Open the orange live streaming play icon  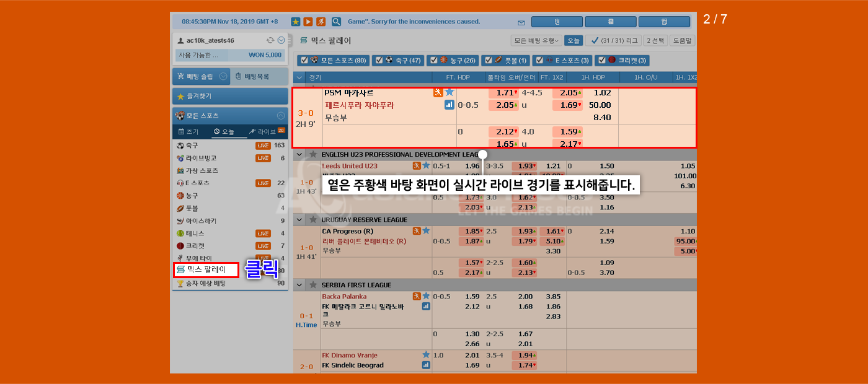point(308,22)
